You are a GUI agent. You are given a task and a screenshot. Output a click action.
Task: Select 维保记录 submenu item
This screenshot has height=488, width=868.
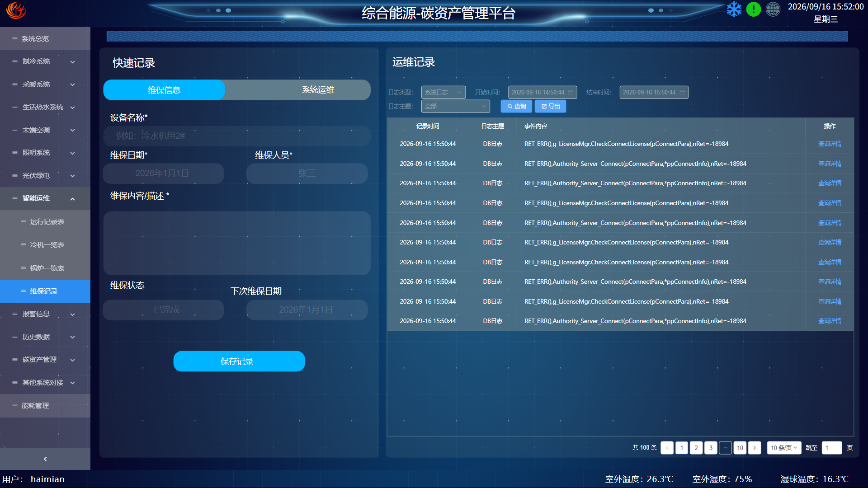45,291
